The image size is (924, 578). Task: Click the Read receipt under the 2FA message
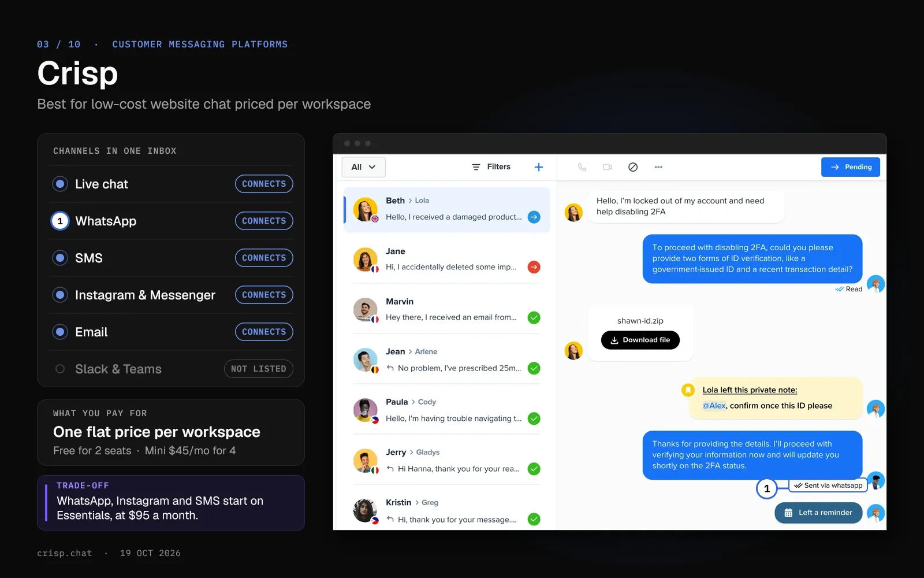[x=849, y=289]
